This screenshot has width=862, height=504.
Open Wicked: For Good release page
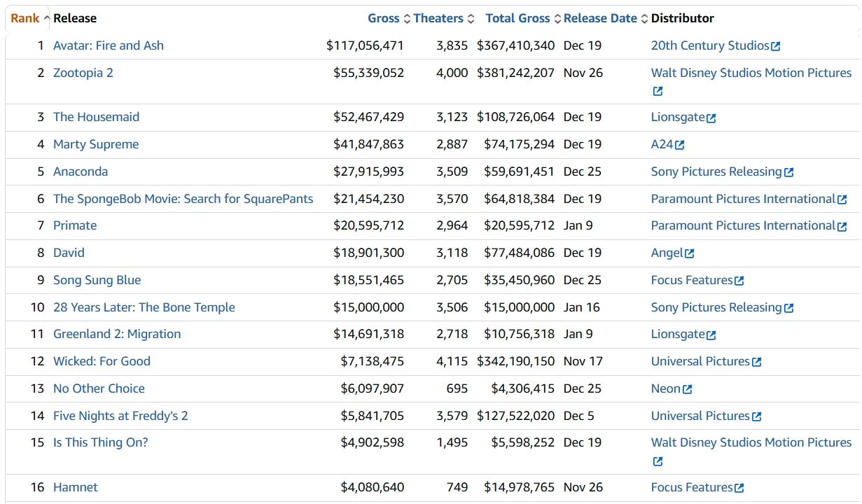(x=102, y=361)
